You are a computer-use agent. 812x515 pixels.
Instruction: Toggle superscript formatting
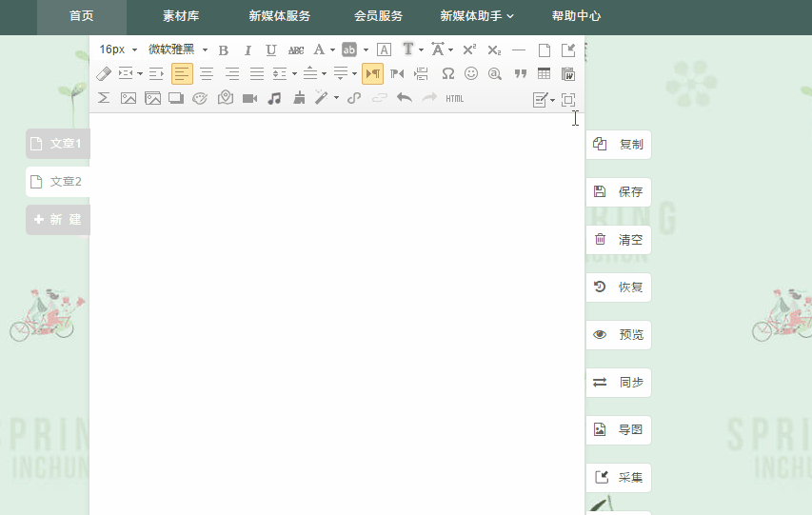click(469, 50)
